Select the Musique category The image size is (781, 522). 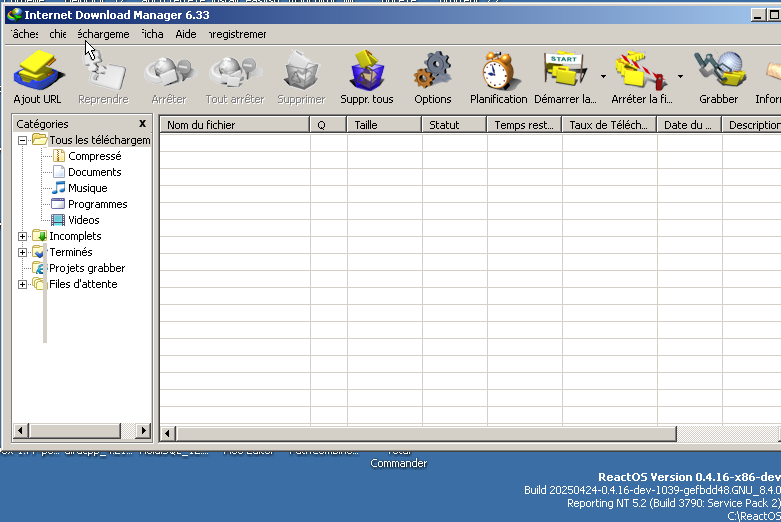87,188
